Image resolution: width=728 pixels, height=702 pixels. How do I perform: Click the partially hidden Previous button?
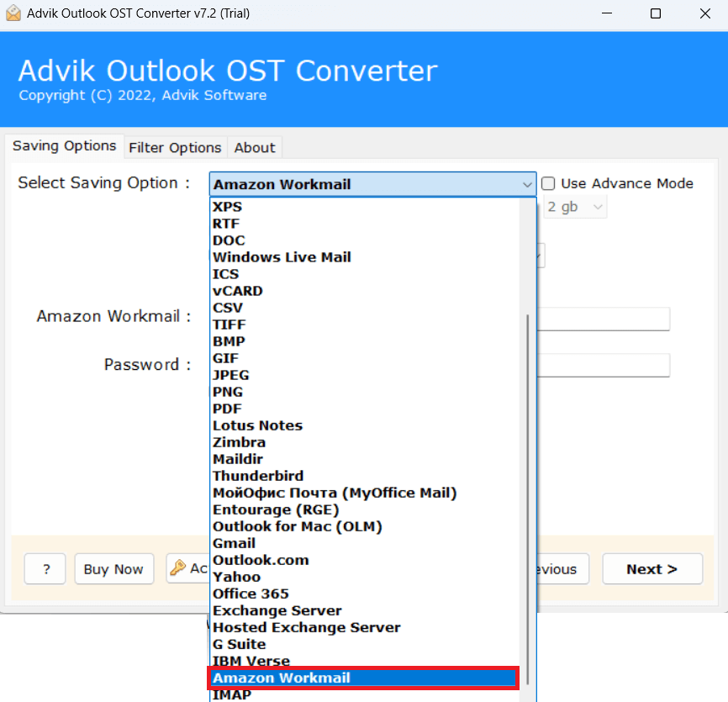click(x=562, y=569)
